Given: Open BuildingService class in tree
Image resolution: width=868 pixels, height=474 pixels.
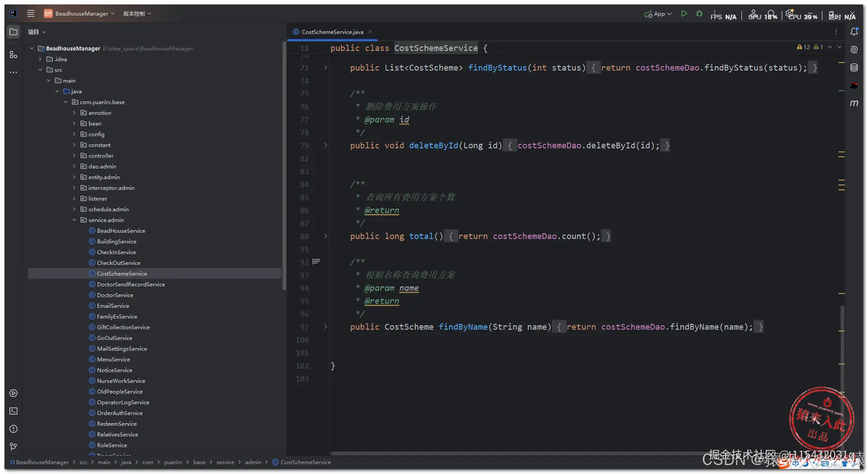Looking at the screenshot, I should pos(116,241).
